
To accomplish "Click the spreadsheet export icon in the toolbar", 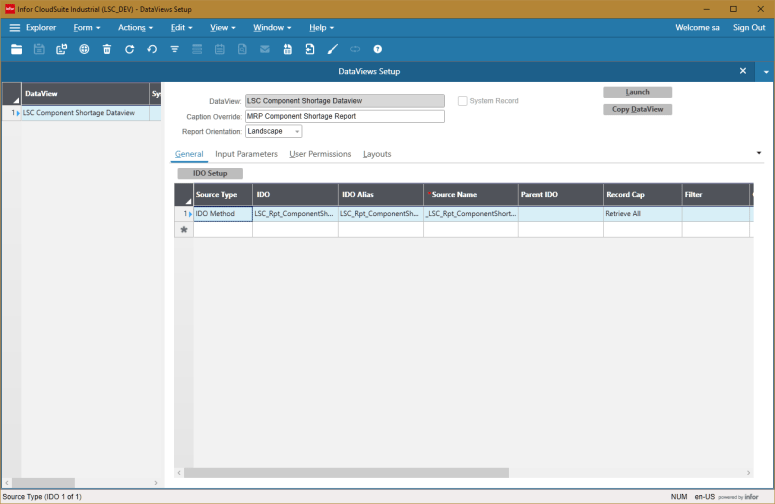I will coord(288,49).
